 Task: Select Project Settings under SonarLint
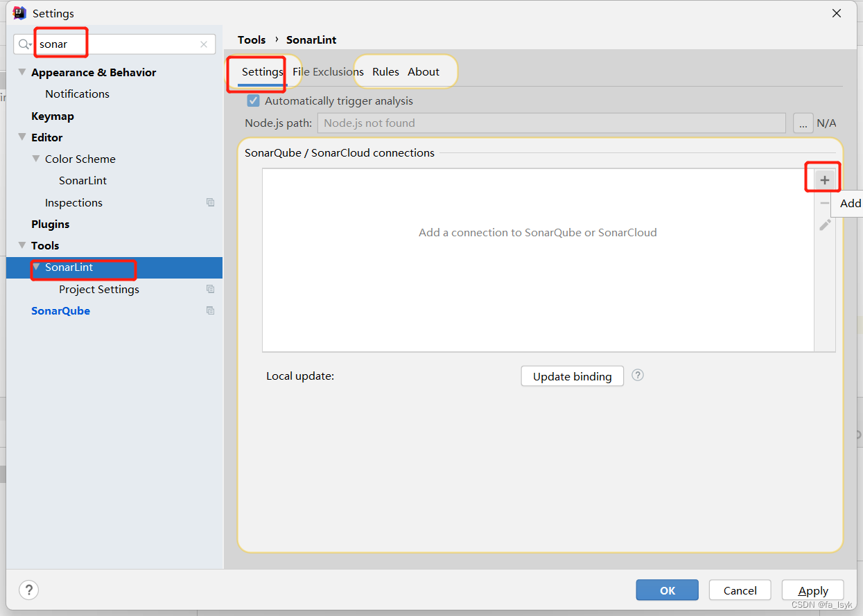pos(99,289)
